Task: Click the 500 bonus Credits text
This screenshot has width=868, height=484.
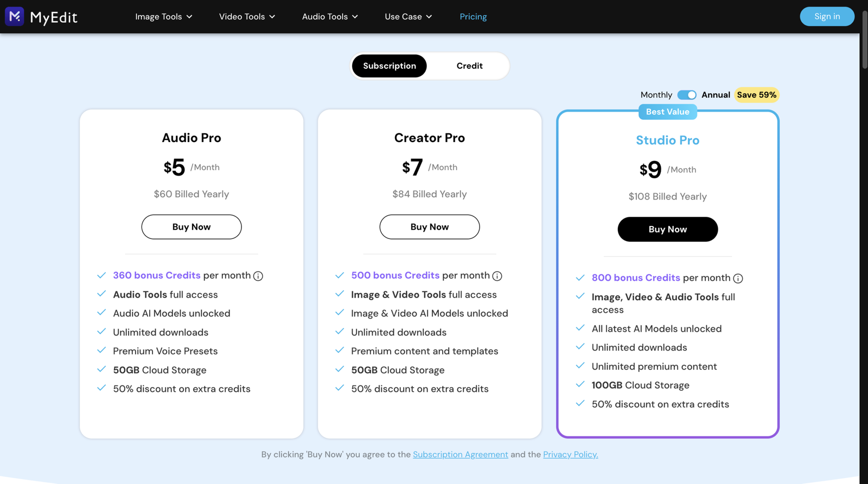Action: (395, 275)
